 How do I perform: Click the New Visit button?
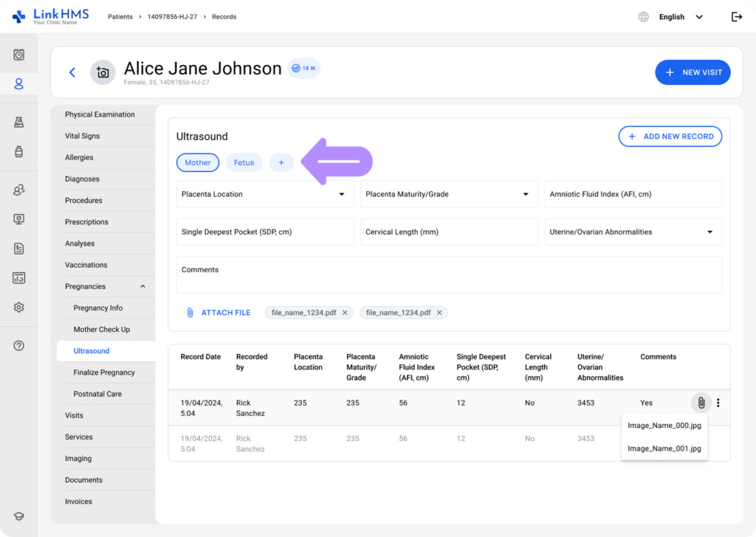click(x=693, y=72)
